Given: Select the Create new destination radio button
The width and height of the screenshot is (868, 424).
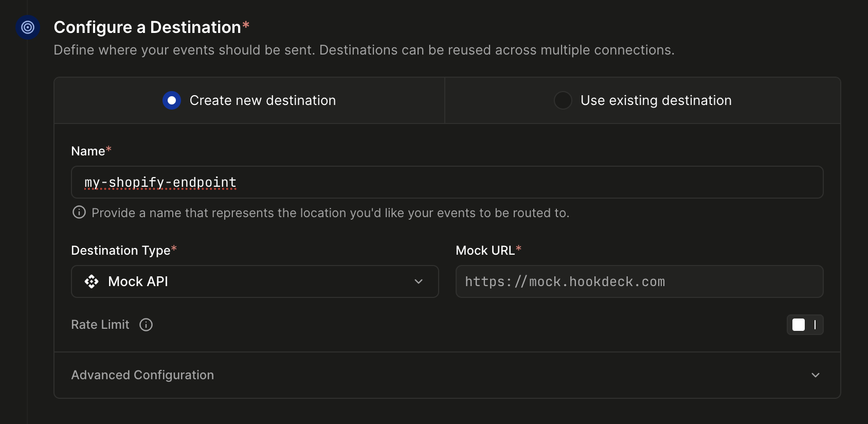Looking at the screenshot, I should click(172, 100).
